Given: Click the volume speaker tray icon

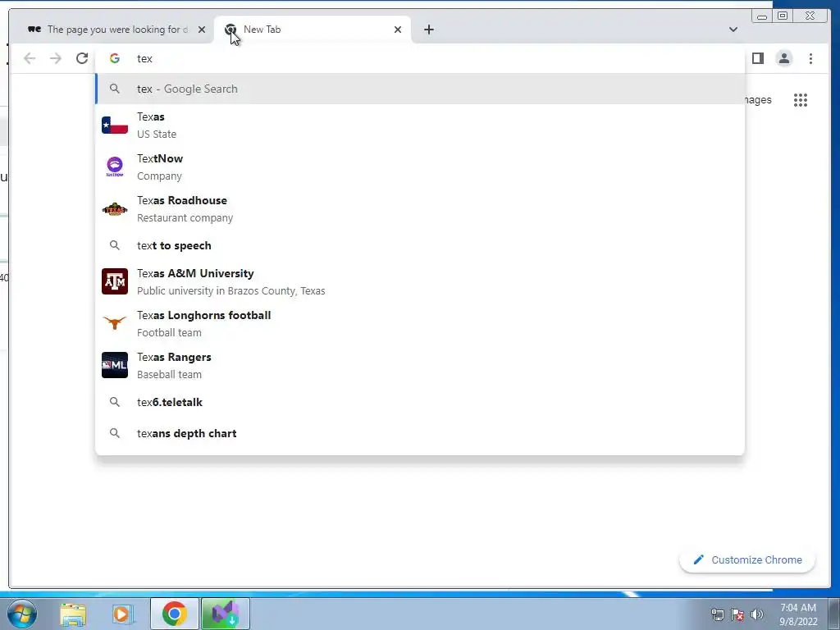Looking at the screenshot, I should 757,614.
